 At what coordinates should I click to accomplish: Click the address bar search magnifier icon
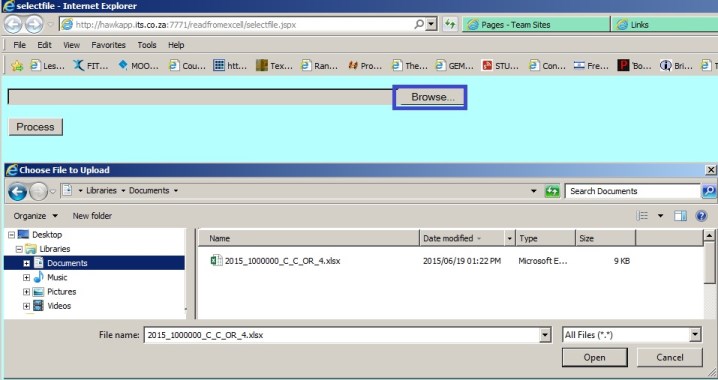(x=419, y=24)
